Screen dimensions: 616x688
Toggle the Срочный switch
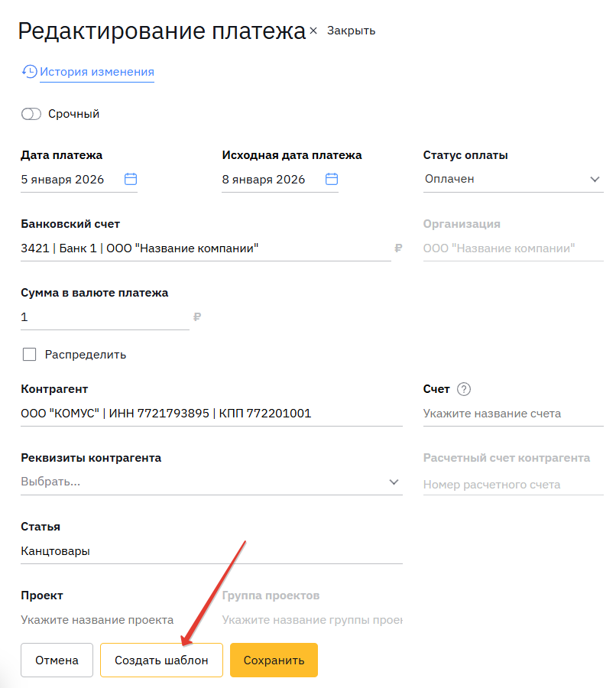pos(31,114)
